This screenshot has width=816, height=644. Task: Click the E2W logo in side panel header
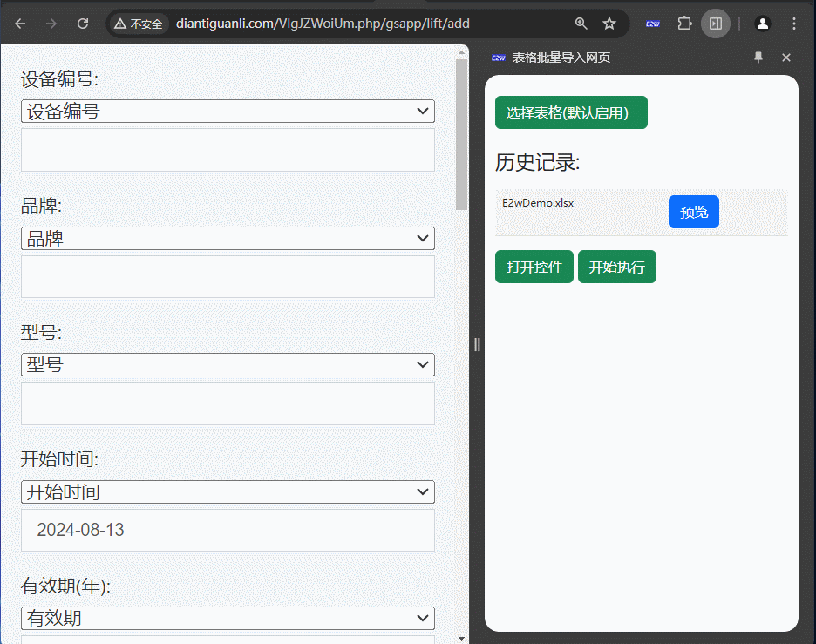click(498, 58)
